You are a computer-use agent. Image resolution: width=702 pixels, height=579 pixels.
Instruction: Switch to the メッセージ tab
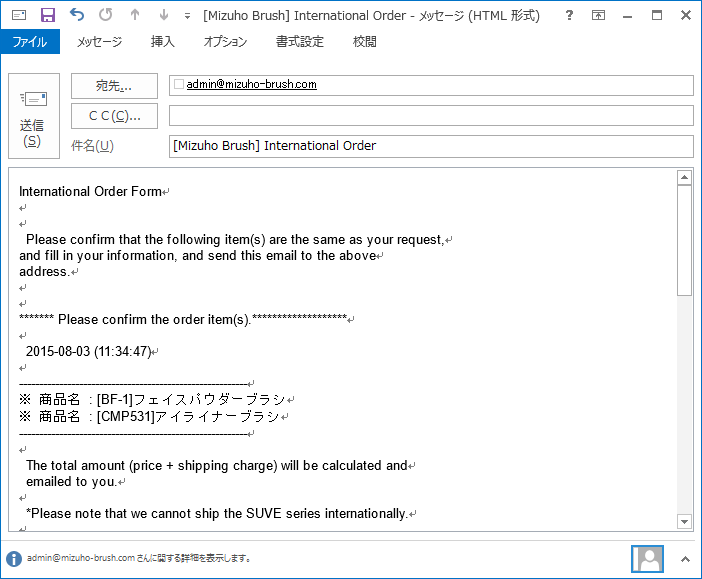point(99,42)
